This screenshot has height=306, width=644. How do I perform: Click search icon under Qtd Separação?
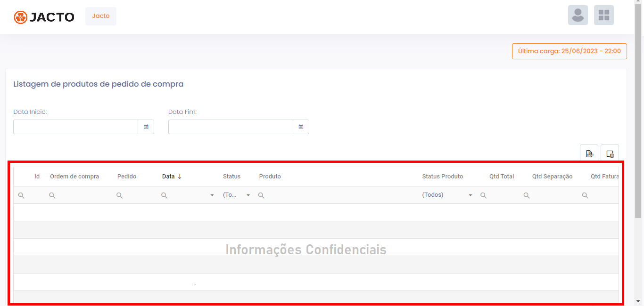click(x=527, y=195)
